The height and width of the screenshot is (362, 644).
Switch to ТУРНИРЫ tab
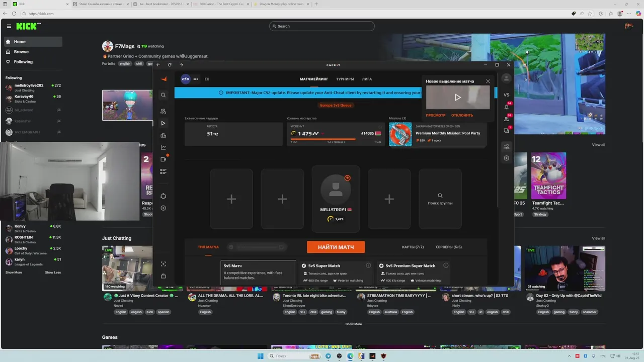point(345,79)
